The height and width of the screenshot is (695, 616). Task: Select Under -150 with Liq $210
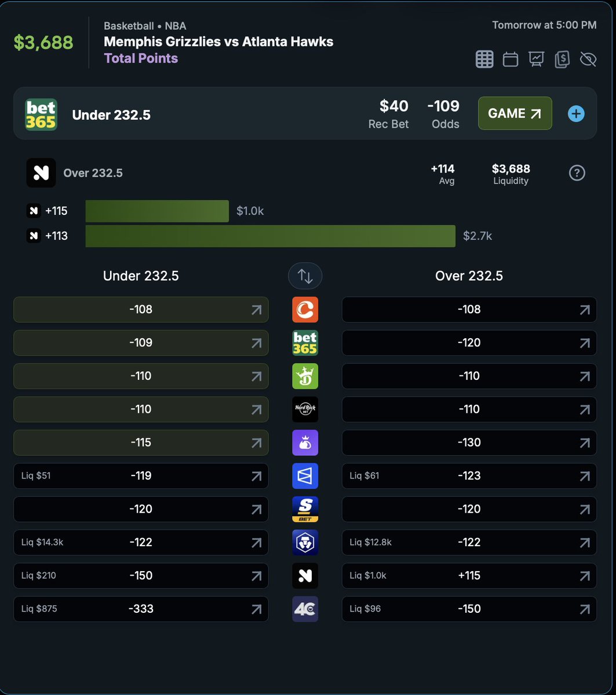pos(141,576)
